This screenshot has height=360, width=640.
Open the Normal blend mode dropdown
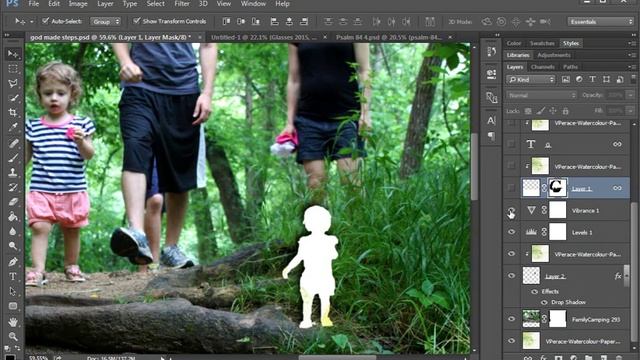coord(542,95)
